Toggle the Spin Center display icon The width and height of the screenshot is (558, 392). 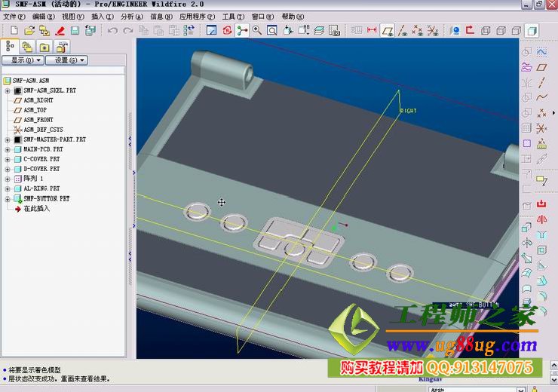click(242, 31)
